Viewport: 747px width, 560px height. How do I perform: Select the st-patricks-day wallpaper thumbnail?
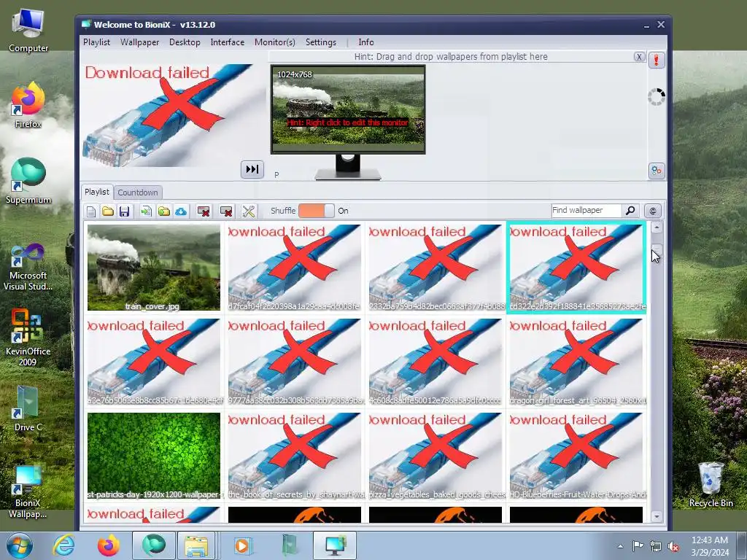tap(154, 456)
